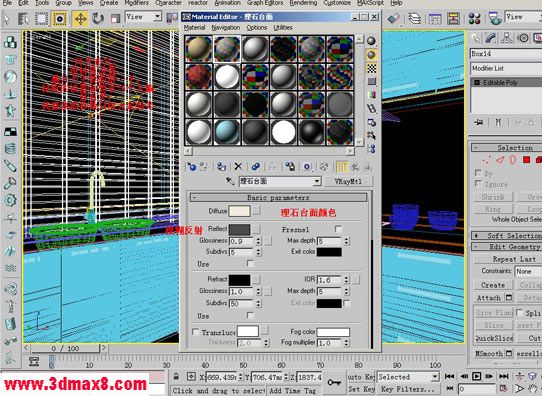The height and width of the screenshot is (396, 542).
Task: Select Polygon sub-object red square icon
Action: (526, 160)
